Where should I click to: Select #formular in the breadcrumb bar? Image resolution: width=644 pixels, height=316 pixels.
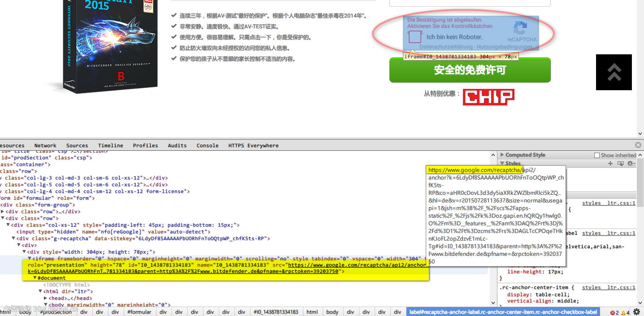(139, 312)
